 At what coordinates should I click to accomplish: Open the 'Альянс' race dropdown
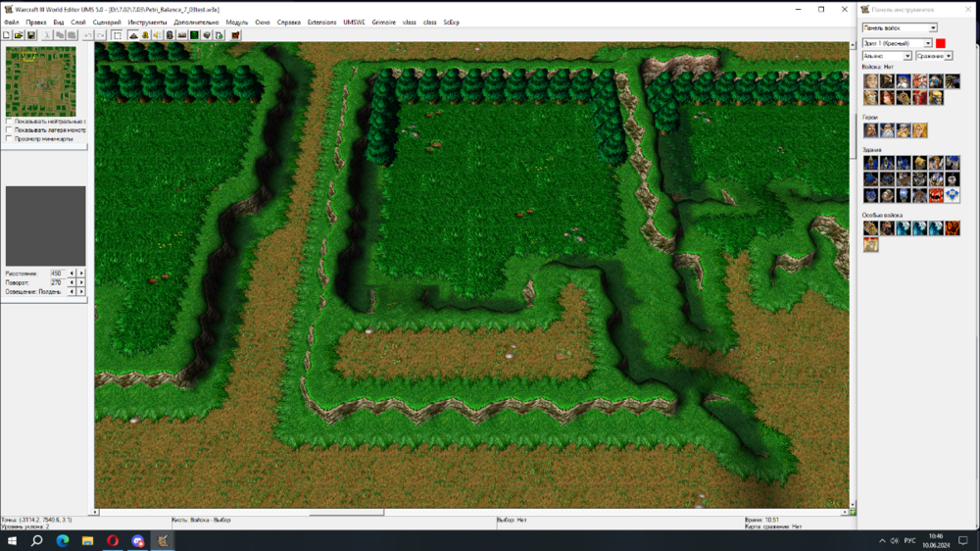coord(887,56)
